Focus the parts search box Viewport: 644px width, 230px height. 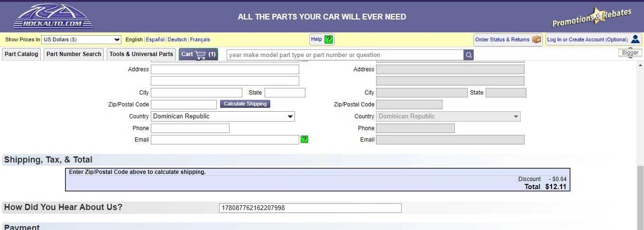point(345,55)
